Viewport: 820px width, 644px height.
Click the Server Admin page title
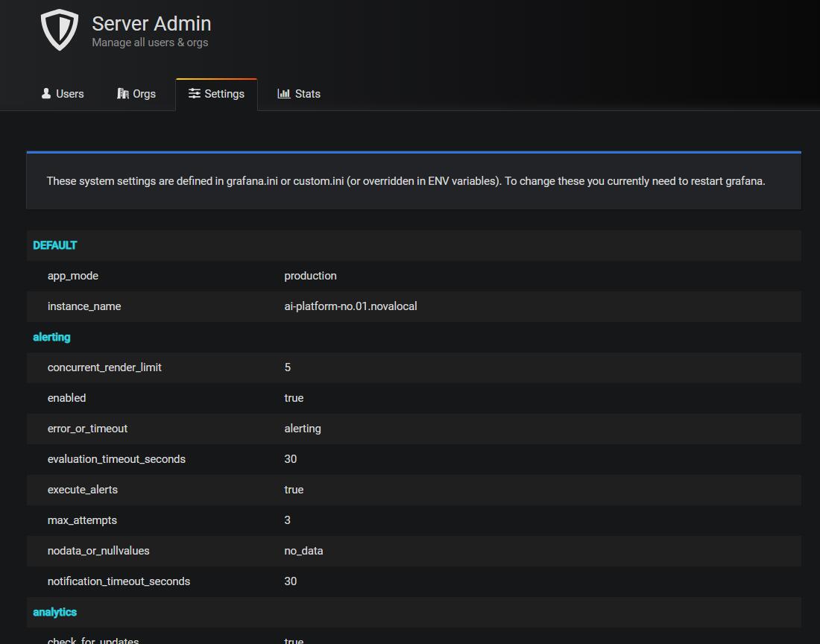coord(151,24)
